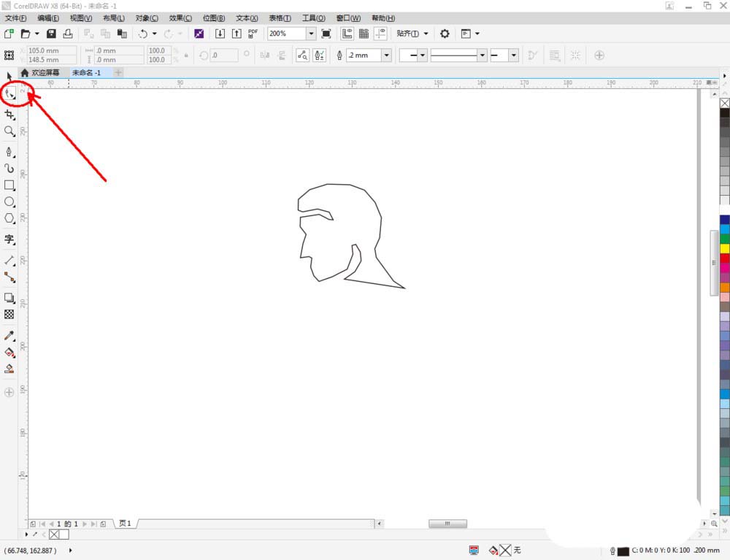Select the Drop Shadow tool
The height and width of the screenshot is (560, 730).
coord(9,298)
